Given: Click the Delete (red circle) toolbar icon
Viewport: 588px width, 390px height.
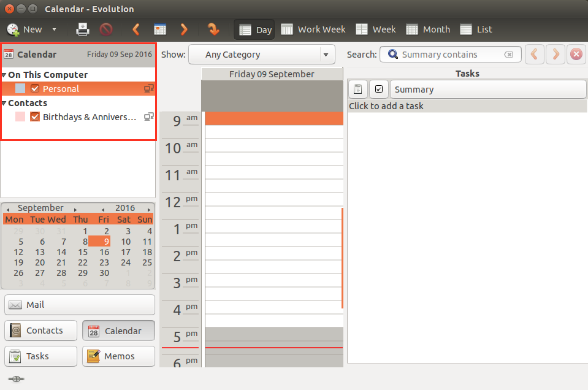Looking at the screenshot, I should (106, 29).
